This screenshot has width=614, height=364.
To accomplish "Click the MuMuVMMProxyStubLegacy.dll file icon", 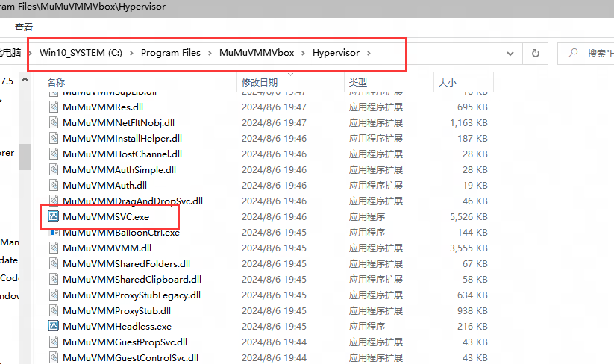I will point(54,295).
